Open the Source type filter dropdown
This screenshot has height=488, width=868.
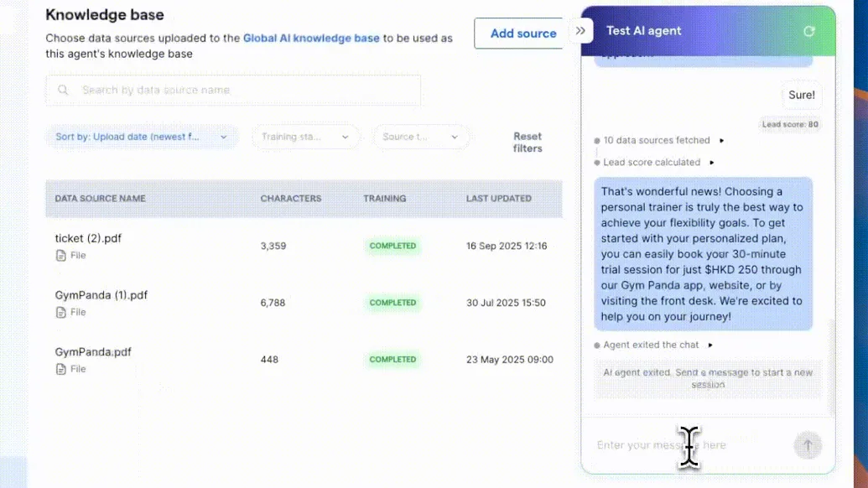click(x=420, y=137)
